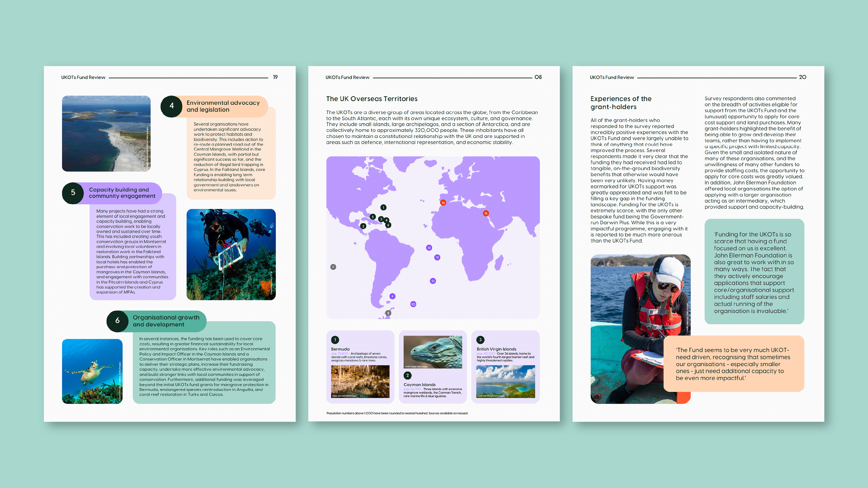Click the South America landmass on the map
The width and height of the screenshot is (868, 488).
(x=387, y=266)
